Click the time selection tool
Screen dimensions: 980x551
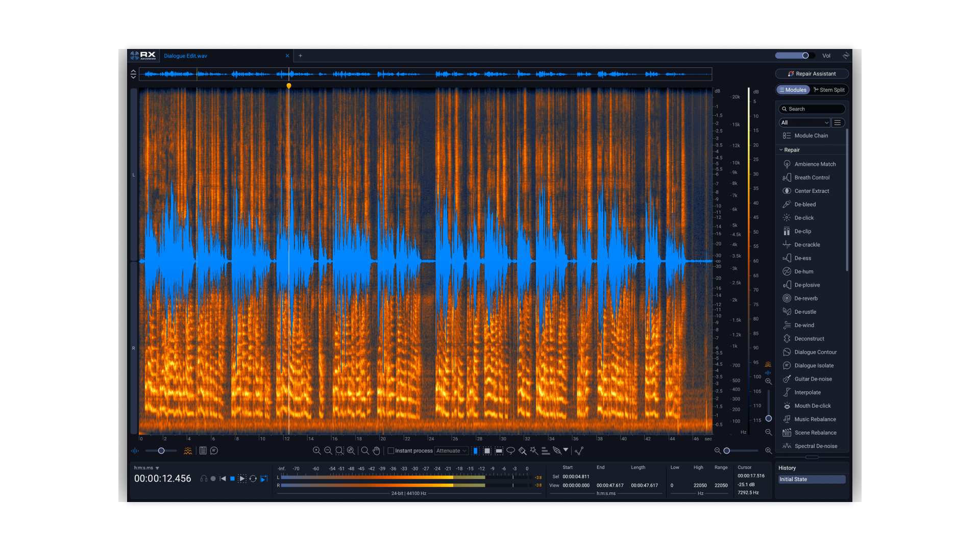tap(475, 450)
